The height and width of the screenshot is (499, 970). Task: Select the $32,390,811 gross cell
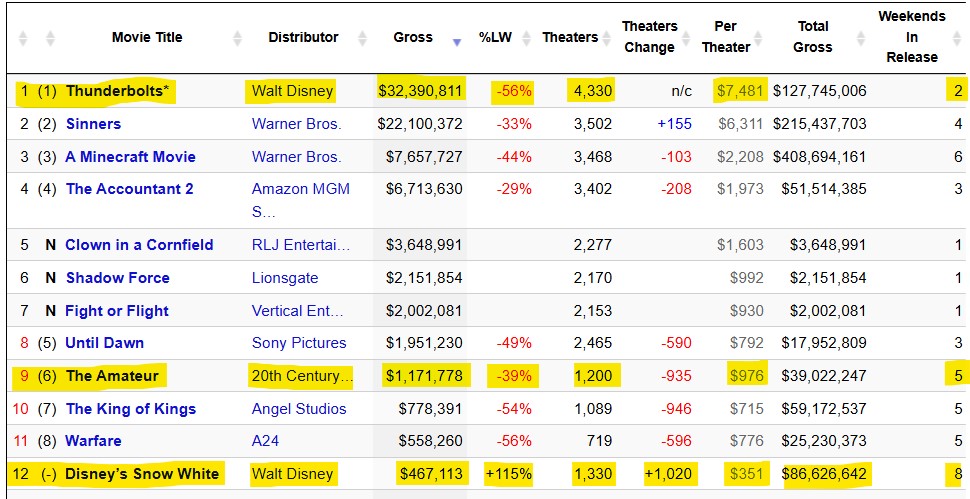point(420,92)
